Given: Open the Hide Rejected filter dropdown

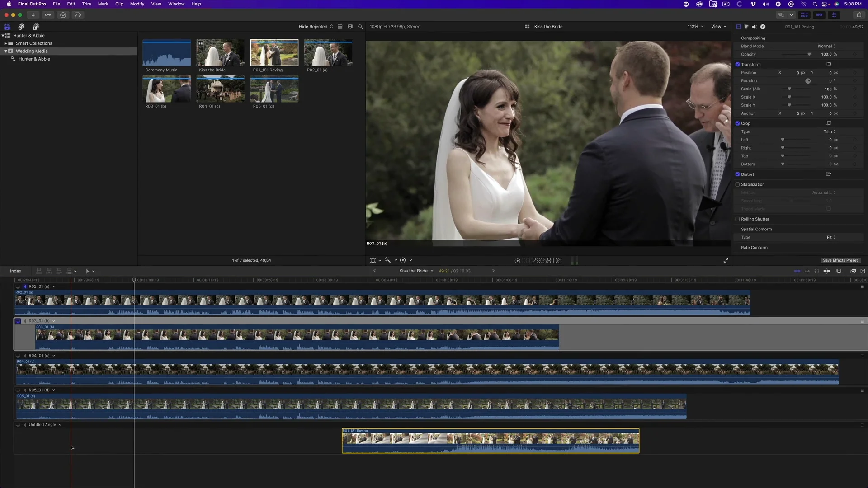Looking at the screenshot, I should click(x=315, y=27).
